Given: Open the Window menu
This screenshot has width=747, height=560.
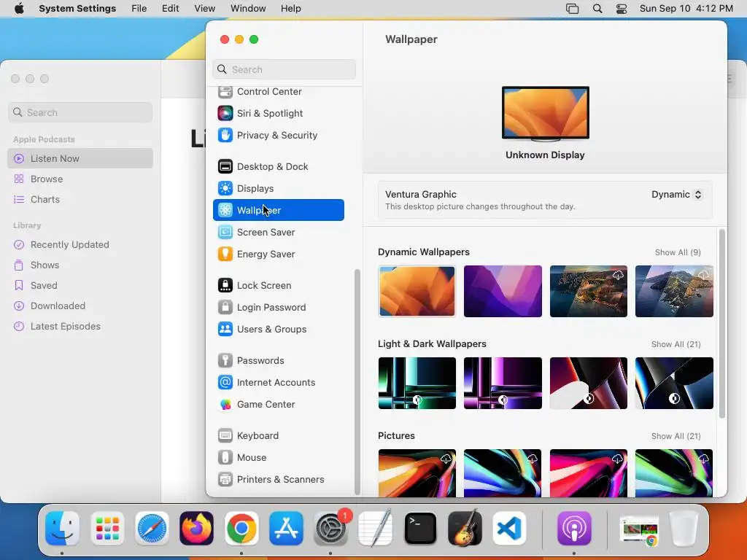Looking at the screenshot, I should (x=248, y=9).
